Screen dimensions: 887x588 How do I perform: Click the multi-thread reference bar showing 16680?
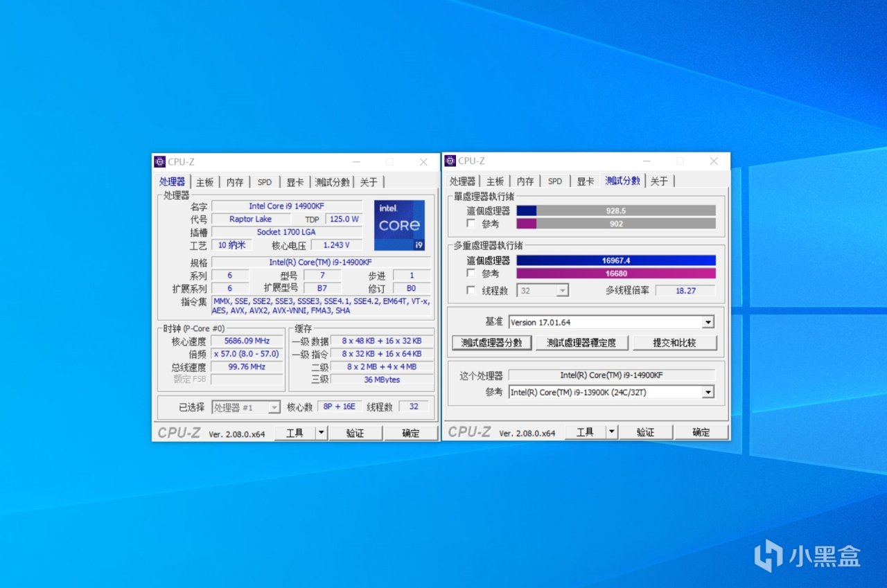click(x=616, y=274)
